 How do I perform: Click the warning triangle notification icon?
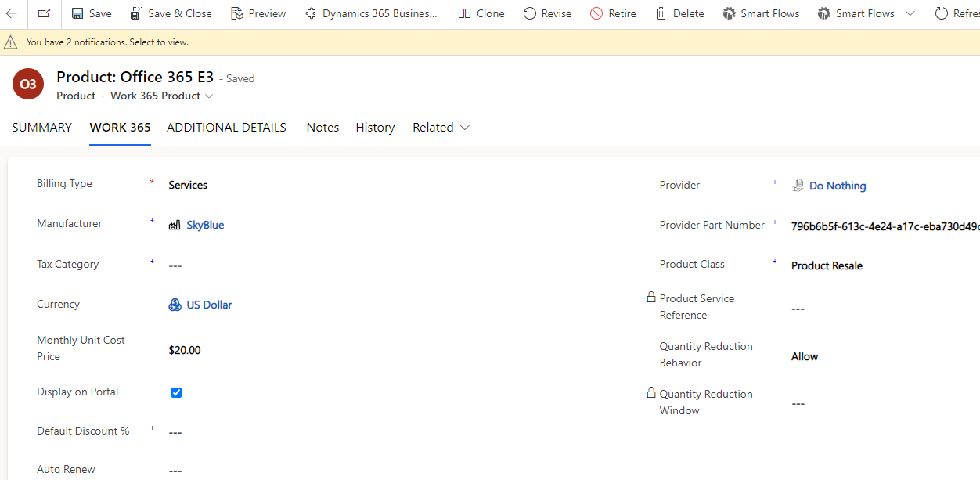[x=11, y=42]
